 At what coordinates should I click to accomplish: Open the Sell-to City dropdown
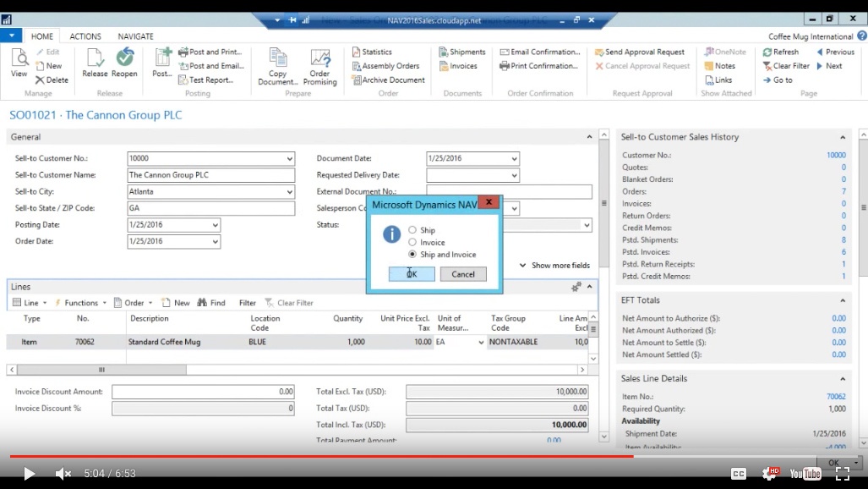[290, 192]
